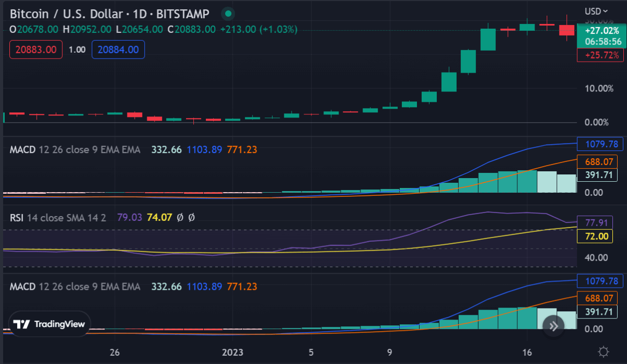
Task: Click 391.71 label in MACD pane above RSI
Action: coord(598,175)
